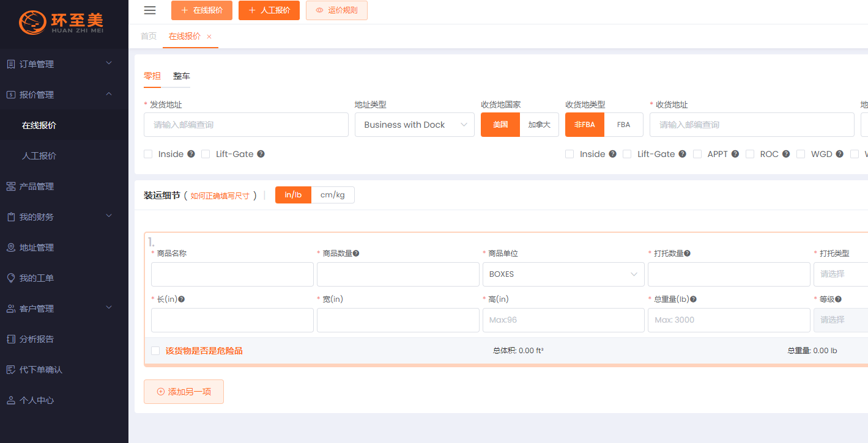Viewport: 868px width, 443px height.
Task: Open 人工报价 in the sidebar
Action: 39,156
